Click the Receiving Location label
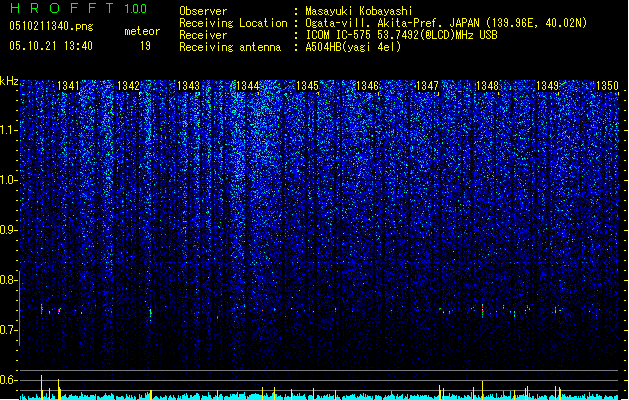Screen dimensions: 629x400 [x=233, y=23]
